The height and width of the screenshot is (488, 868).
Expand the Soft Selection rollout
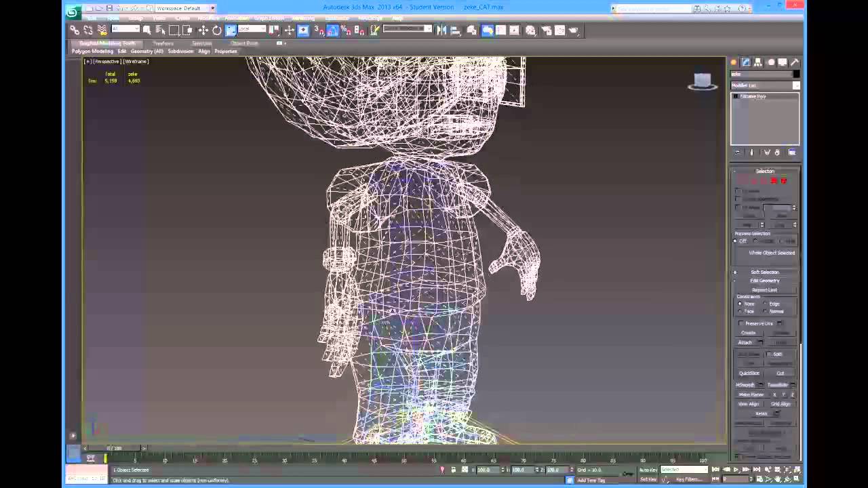tap(764, 272)
